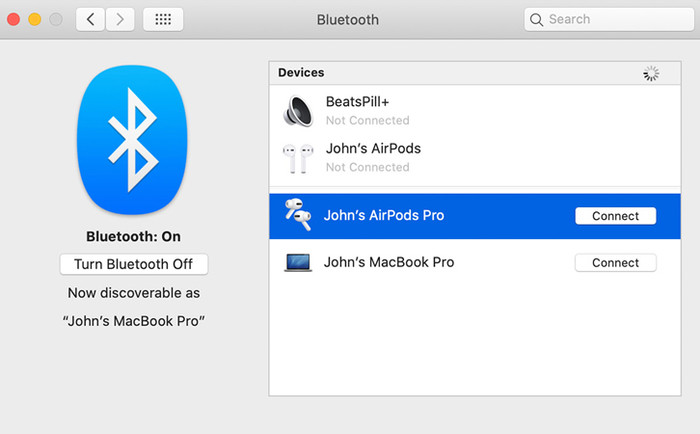700x434 pixels.
Task: Close the Bluetooth preferences window
Action: tap(14, 19)
